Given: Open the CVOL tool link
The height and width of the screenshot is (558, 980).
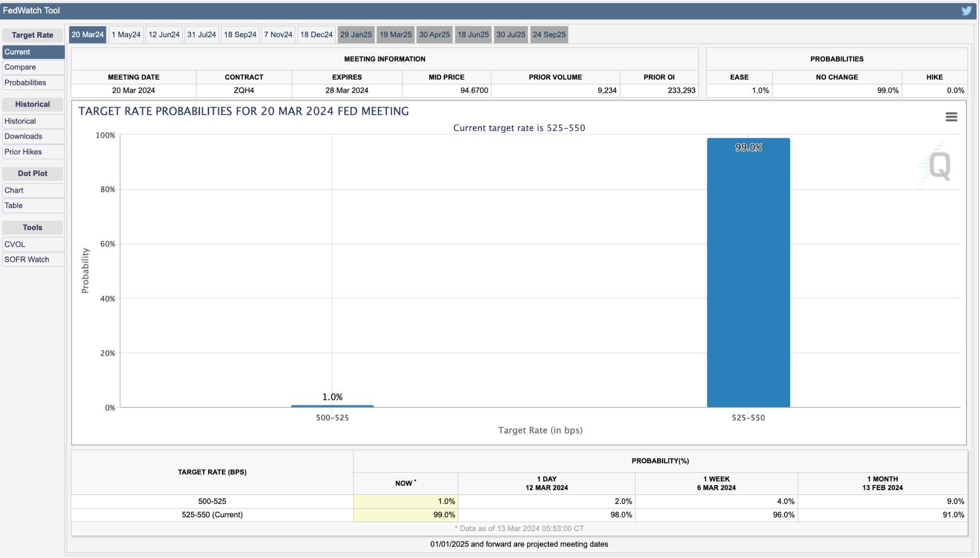Looking at the screenshot, I should [x=33, y=244].
